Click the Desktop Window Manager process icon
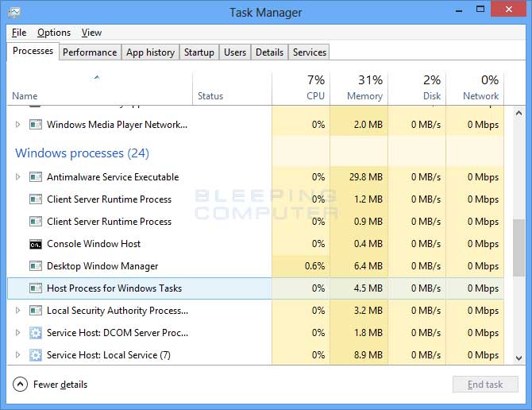 point(36,266)
